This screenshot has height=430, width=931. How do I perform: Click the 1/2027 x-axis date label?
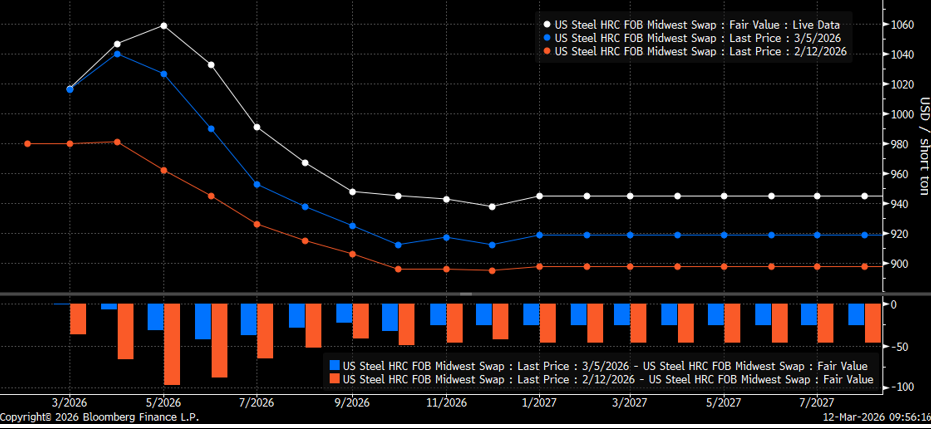(539, 402)
